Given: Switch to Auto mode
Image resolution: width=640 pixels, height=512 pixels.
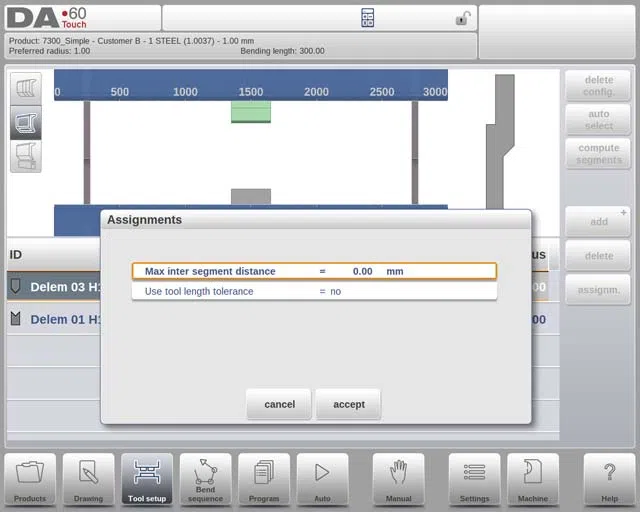Looking at the screenshot, I should pos(322,480).
